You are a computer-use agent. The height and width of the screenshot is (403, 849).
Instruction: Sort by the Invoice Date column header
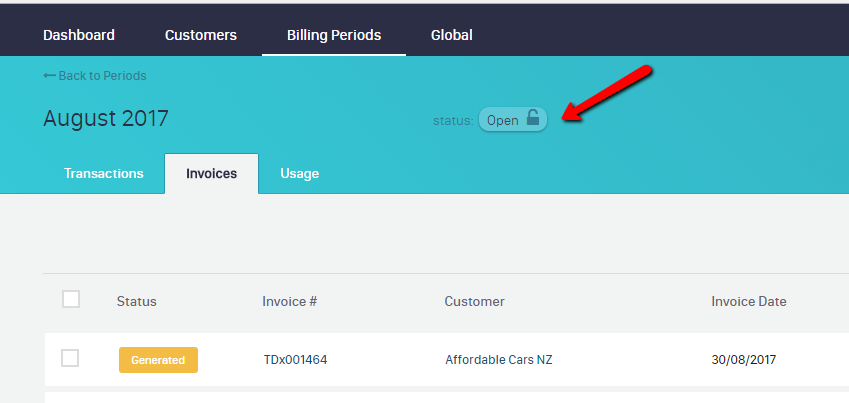[749, 301]
